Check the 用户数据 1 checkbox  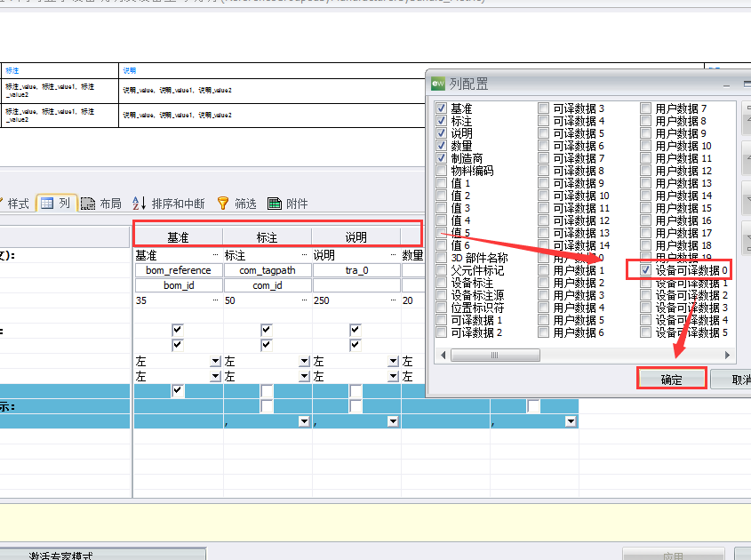click(543, 270)
